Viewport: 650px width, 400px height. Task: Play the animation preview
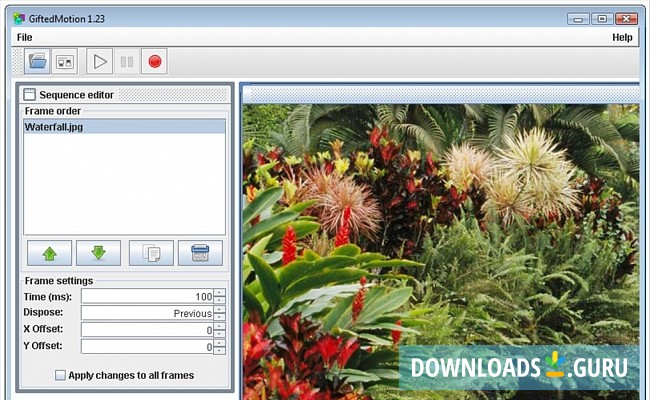(99, 61)
